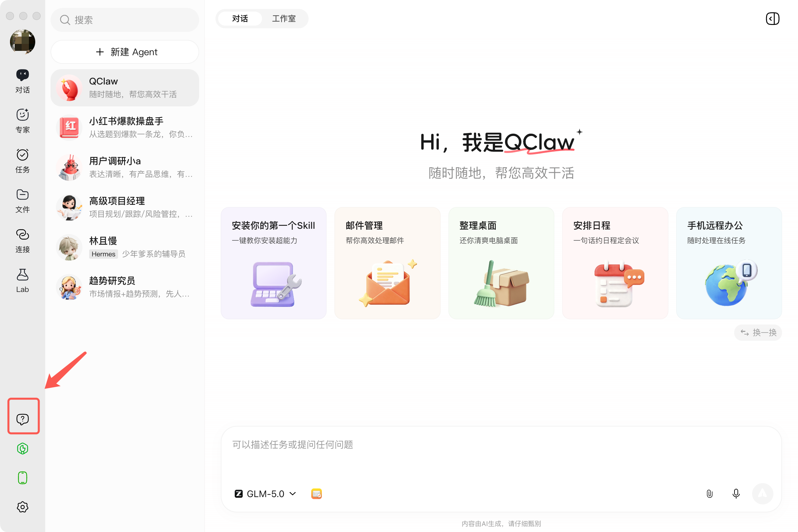This screenshot has height=532, width=798.
Task: Start voice input with the microphone icon
Action: 736,494
